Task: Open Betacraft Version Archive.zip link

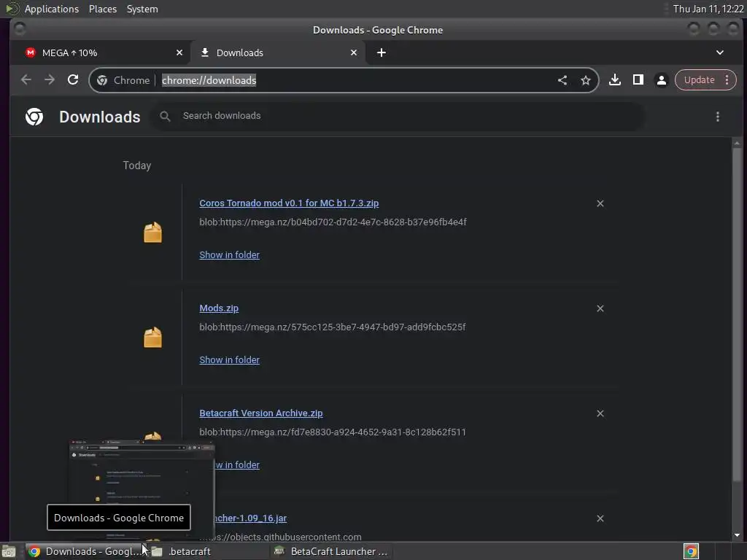Action: [260, 413]
